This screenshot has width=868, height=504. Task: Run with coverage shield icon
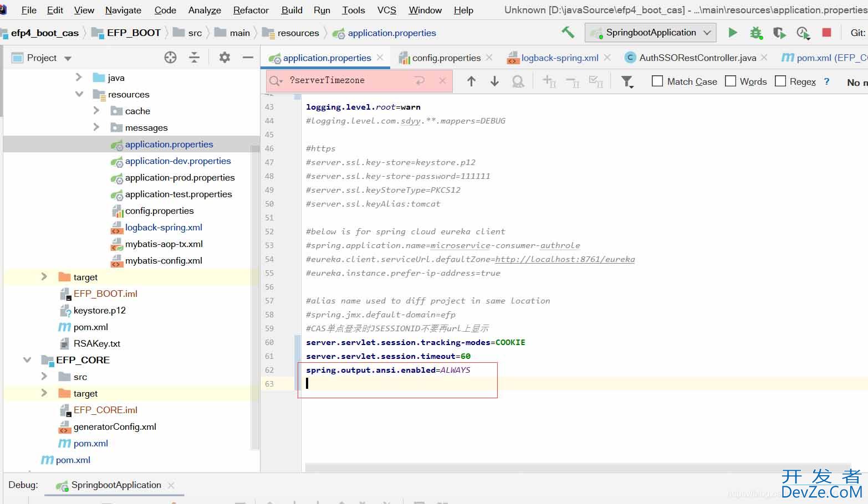[779, 33]
